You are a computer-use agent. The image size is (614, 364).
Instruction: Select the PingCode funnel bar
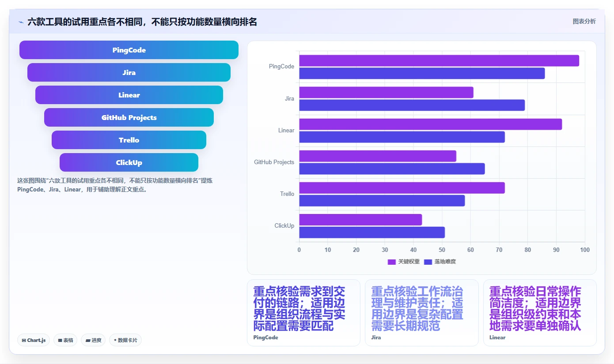pos(129,50)
